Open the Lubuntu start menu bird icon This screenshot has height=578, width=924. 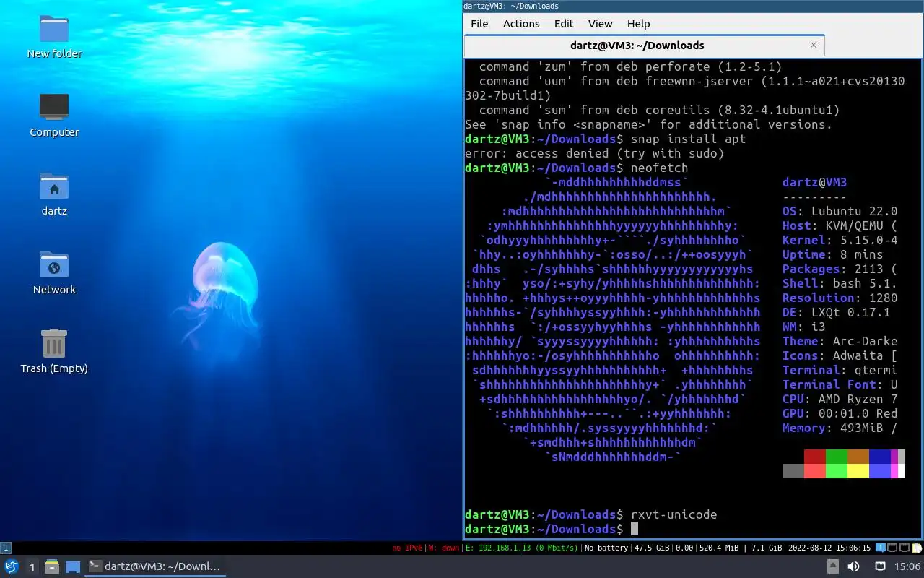pyautogui.click(x=12, y=566)
